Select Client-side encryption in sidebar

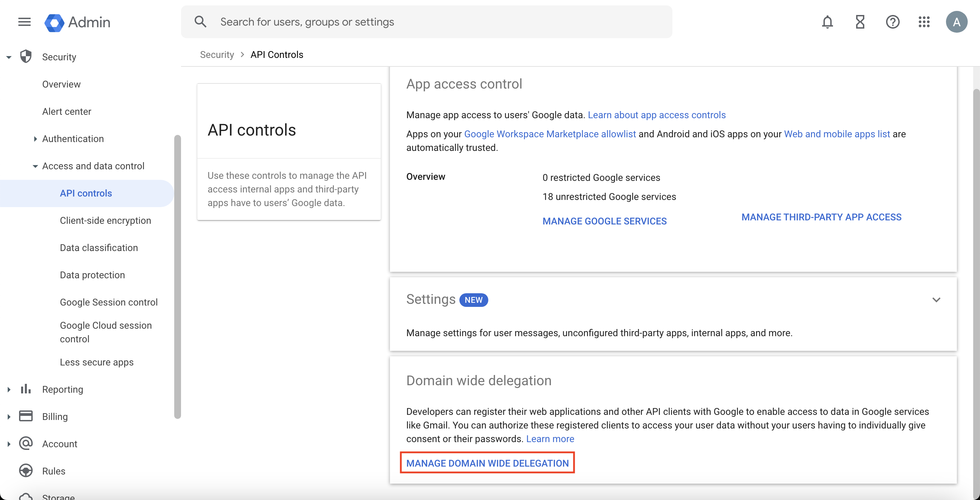pyautogui.click(x=105, y=220)
